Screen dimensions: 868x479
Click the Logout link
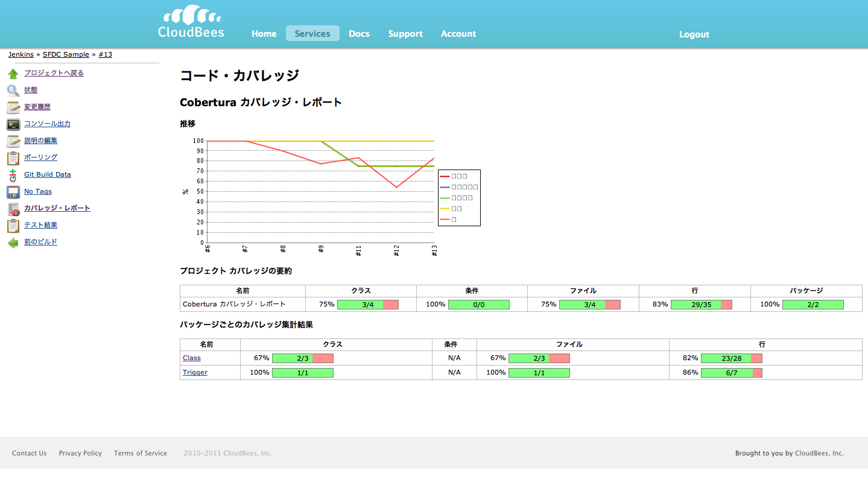(694, 34)
